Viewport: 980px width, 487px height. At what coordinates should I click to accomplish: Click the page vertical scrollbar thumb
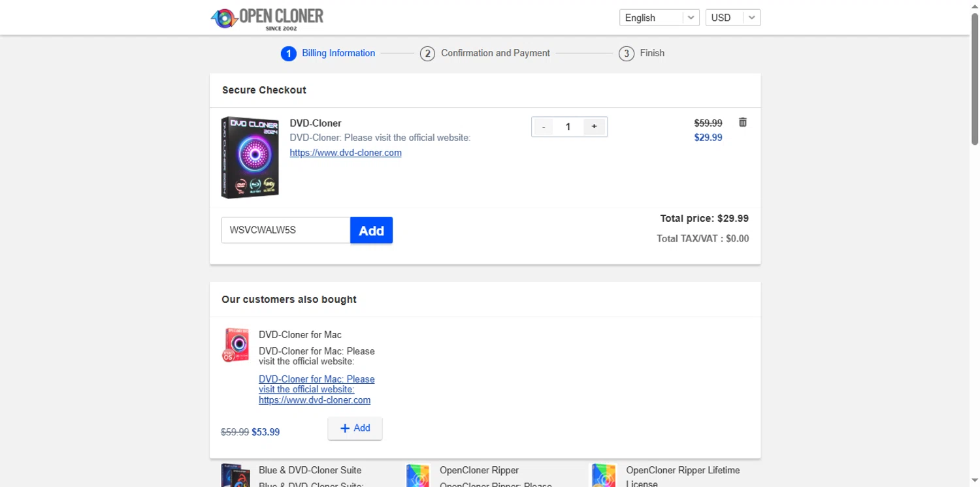(x=974, y=78)
